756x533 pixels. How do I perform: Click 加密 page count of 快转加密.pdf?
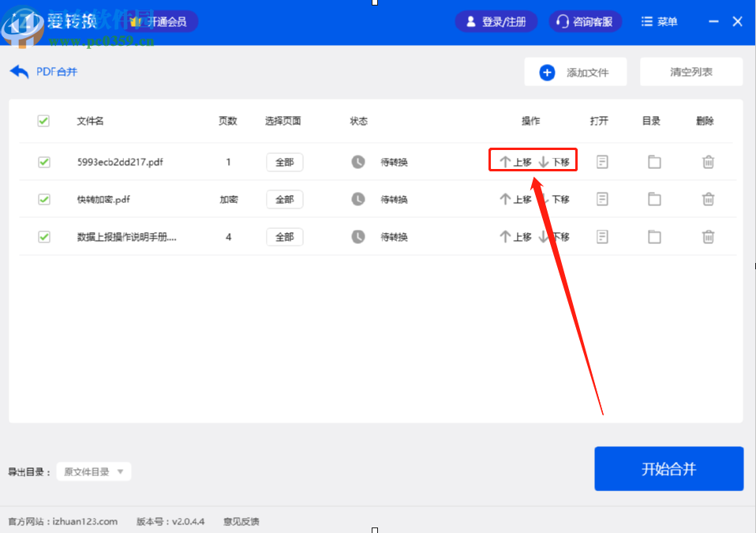click(229, 199)
